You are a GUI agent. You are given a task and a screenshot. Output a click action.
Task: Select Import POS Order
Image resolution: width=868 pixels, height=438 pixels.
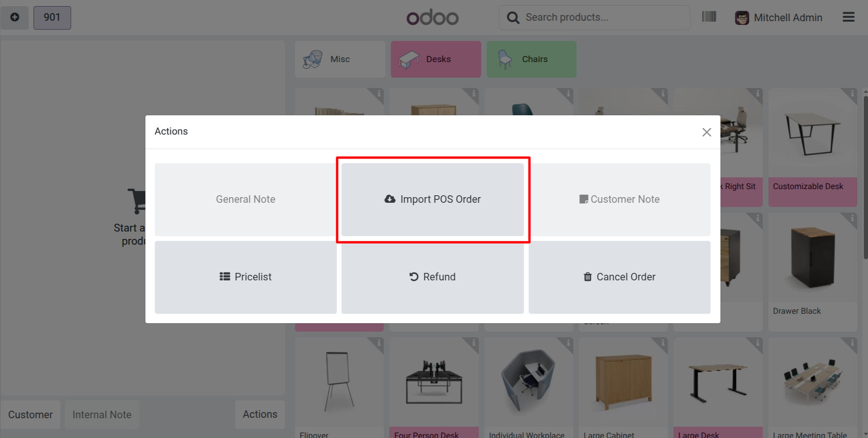tap(433, 199)
